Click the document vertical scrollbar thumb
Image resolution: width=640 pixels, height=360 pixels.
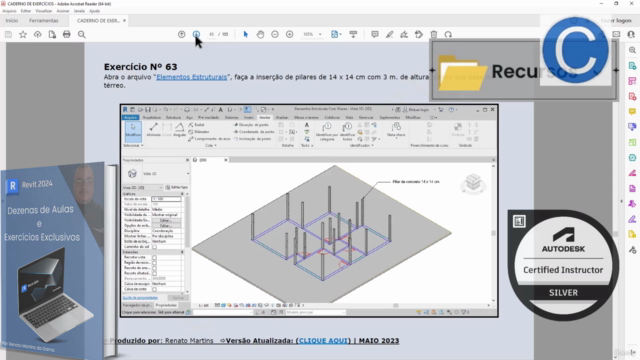coord(616,234)
